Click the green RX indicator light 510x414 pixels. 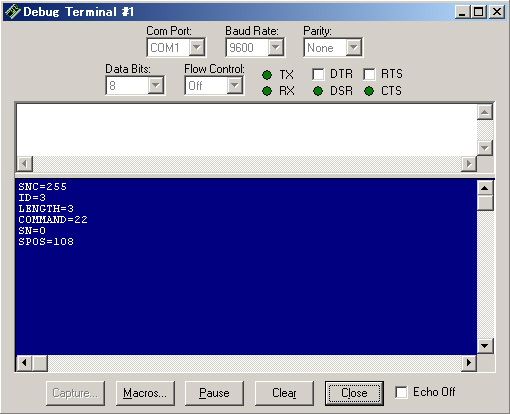pos(267,91)
